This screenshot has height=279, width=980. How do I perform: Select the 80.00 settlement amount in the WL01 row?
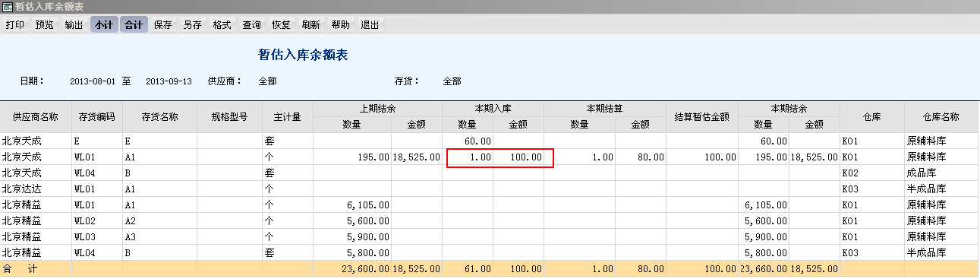pyautogui.click(x=640, y=157)
